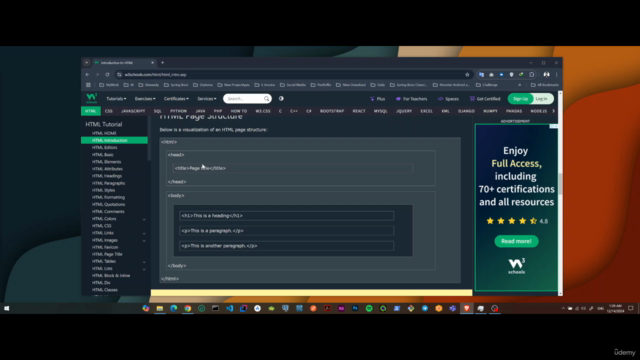Open Spring Boot bookmarks folder
Image resolution: width=640 pixels, height=360 pixels.
click(176, 85)
